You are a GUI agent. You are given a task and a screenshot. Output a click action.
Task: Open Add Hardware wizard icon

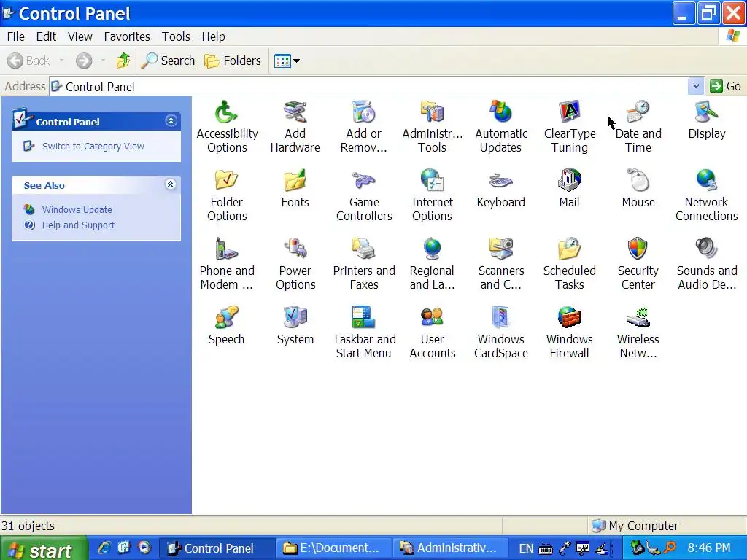pyautogui.click(x=295, y=112)
